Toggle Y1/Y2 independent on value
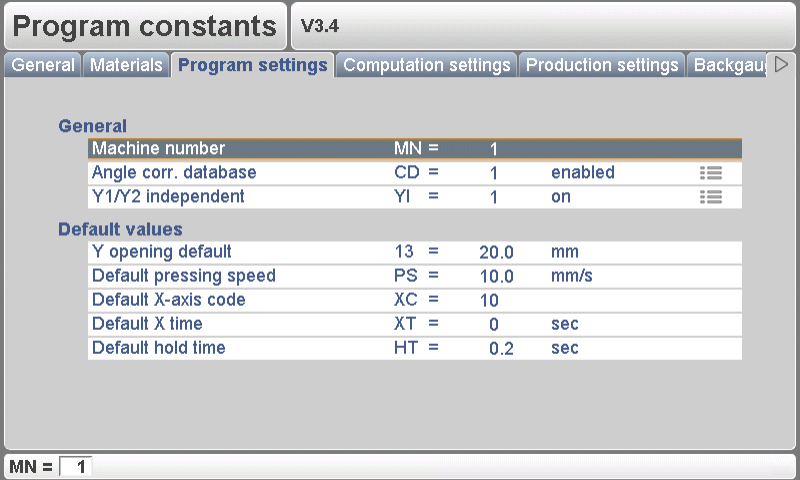 pos(561,197)
